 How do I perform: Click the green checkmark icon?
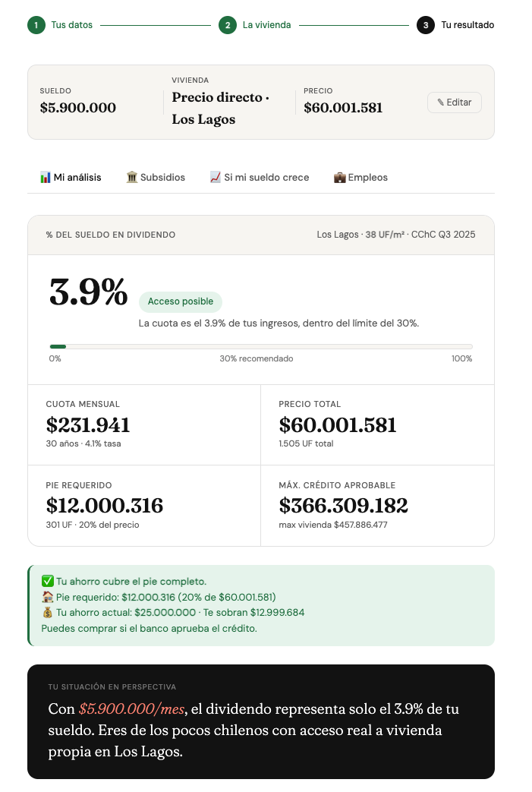[48, 582]
